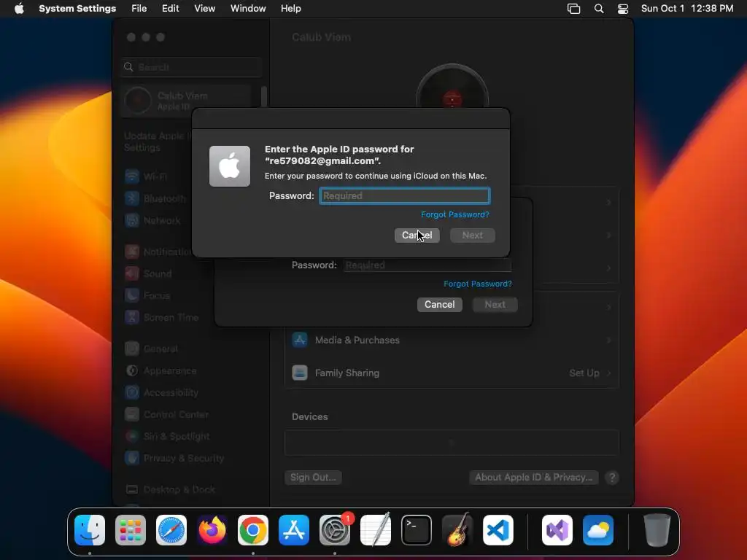Focus the front dialog Password field
747x560 pixels.
coord(404,195)
